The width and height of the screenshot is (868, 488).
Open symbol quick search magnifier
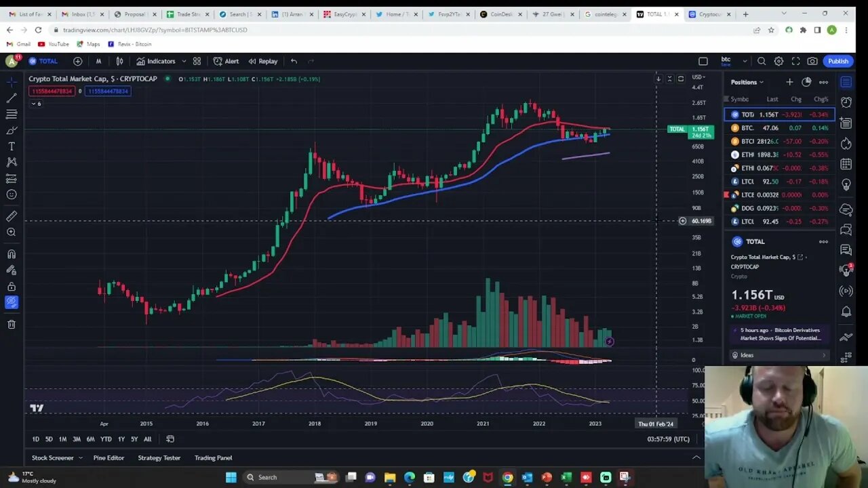click(x=762, y=61)
